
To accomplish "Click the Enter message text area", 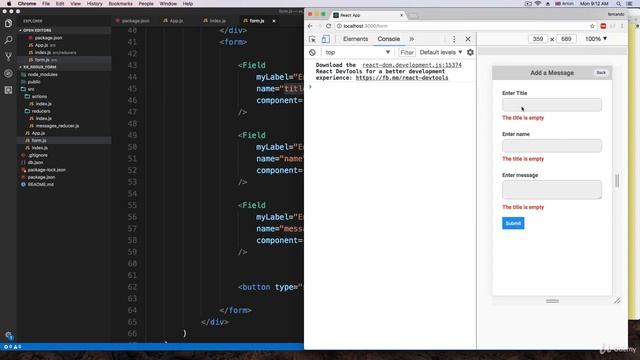I will (x=552, y=190).
